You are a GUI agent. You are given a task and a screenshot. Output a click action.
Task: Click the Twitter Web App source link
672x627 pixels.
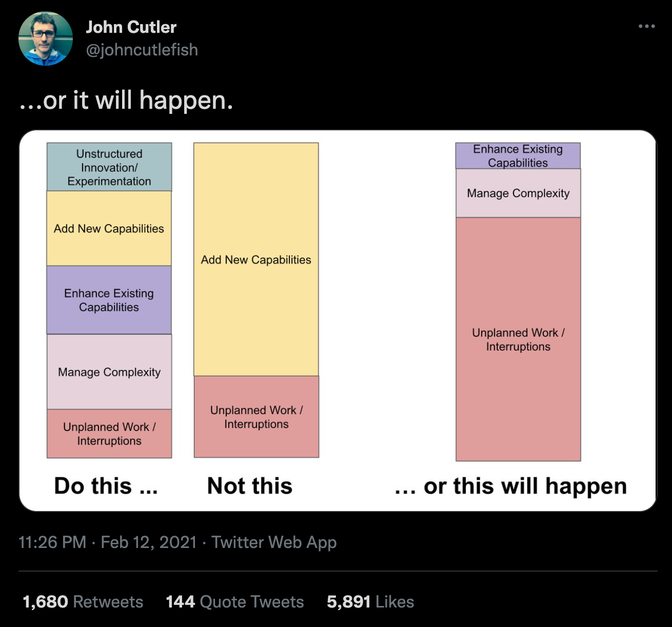[274, 542]
